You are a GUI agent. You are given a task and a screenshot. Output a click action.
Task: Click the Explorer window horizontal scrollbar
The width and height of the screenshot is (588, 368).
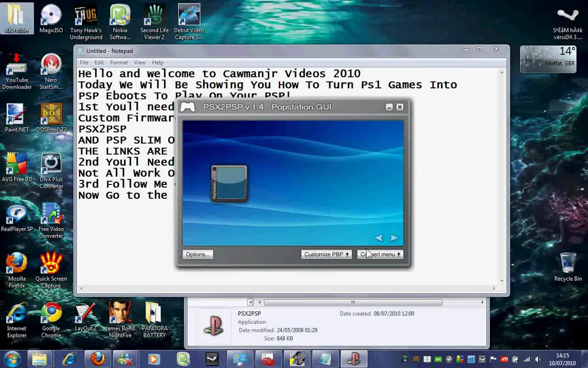pos(353,302)
